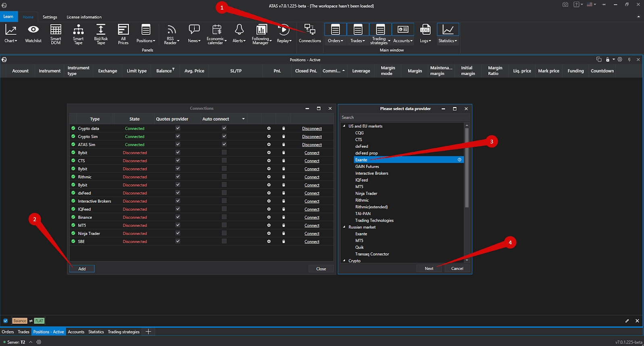Switch to the Settings ribbon tab
This screenshot has height=346, width=644.
(x=50, y=17)
